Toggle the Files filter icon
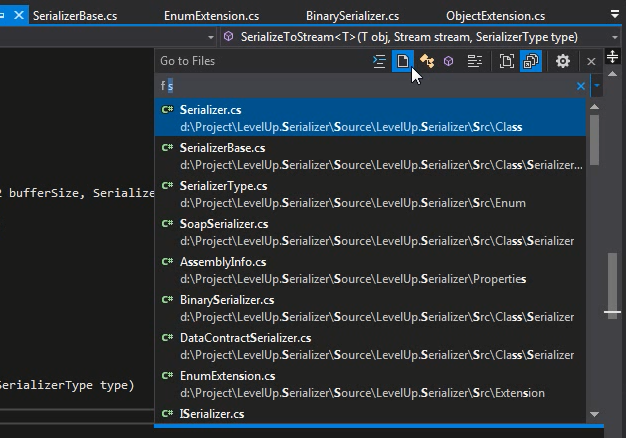Viewport: 626px width, 438px height. (402, 61)
